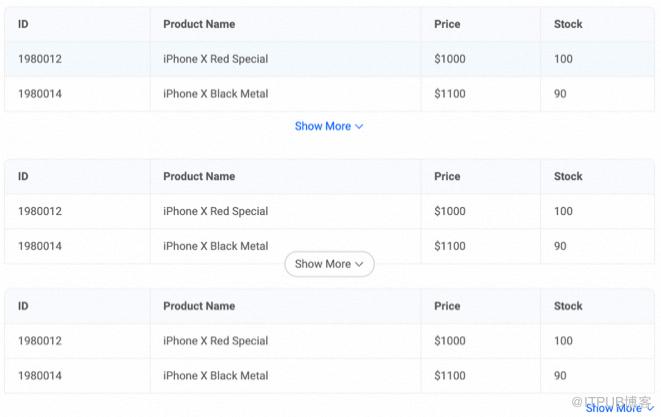This screenshot has height=417, width=661.
Task: Select highlighted row 1980012 in first table
Action: (329, 59)
